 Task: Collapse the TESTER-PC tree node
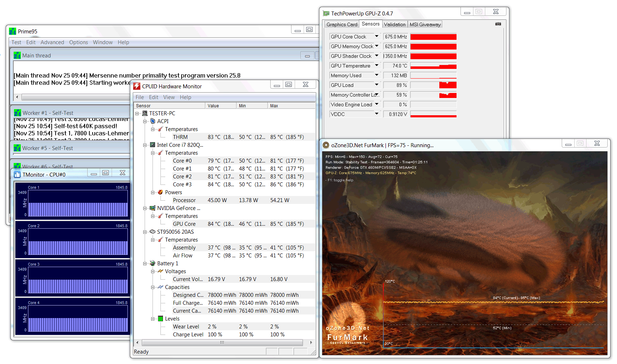click(x=137, y=113)
